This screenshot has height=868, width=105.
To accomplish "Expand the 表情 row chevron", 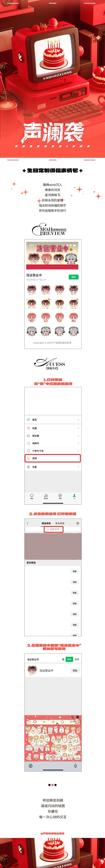I will [78, 458].
